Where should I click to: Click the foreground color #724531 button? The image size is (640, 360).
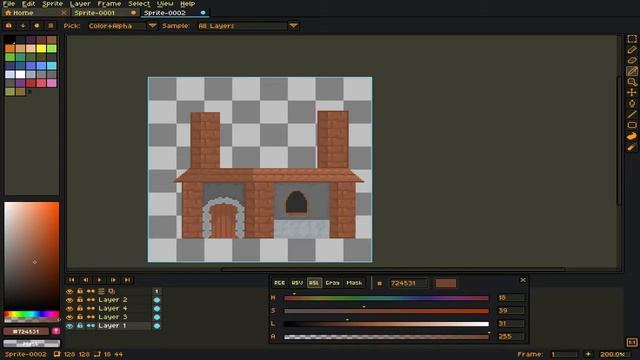[26, 331]
